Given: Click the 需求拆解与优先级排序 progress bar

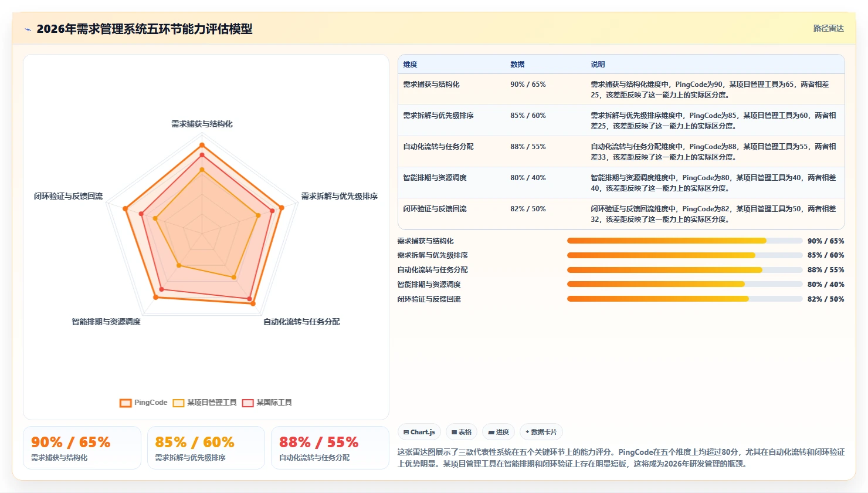Looking at the screenshot, I should (684, 255).
